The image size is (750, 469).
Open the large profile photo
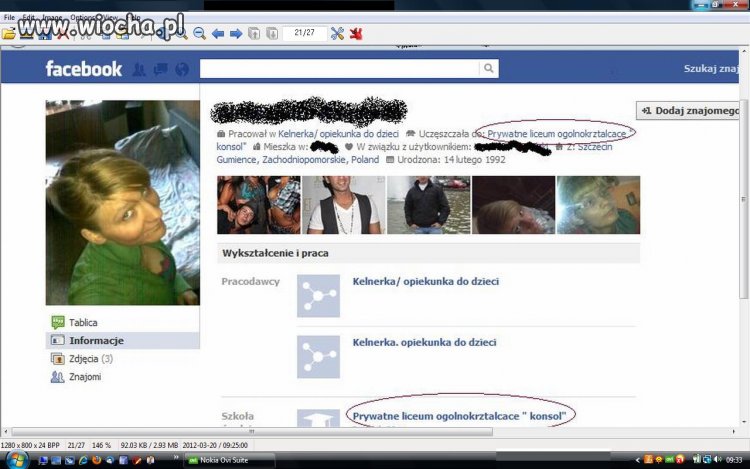click(x=123, y=202)
